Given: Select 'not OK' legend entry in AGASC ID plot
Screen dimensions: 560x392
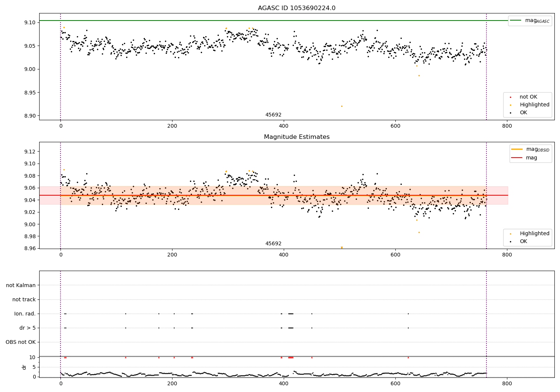Looking at the screenshot, I should (528, 97).
